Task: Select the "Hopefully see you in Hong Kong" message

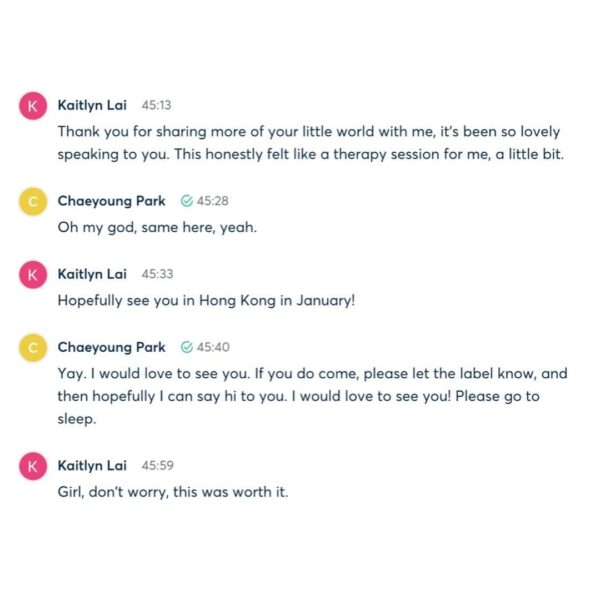Action: pyautogui.click(x=206, y=299)
